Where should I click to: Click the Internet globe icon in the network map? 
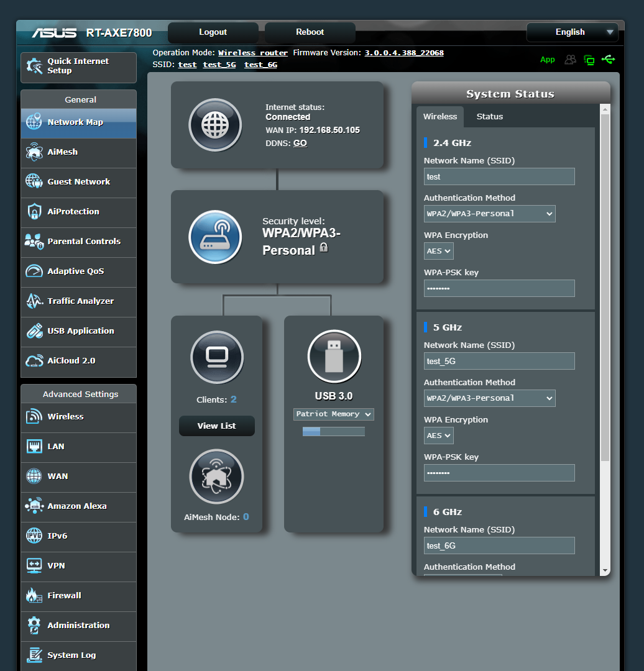tap(215, 125)
